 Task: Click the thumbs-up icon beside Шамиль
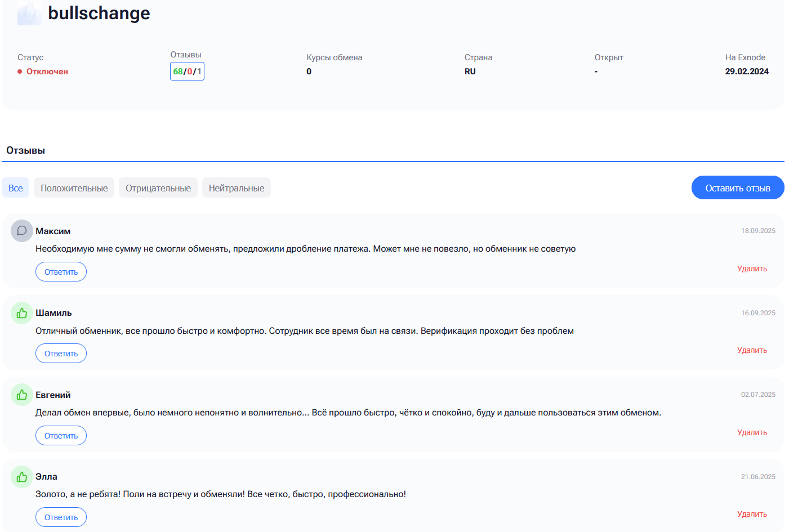pos(22,313)
